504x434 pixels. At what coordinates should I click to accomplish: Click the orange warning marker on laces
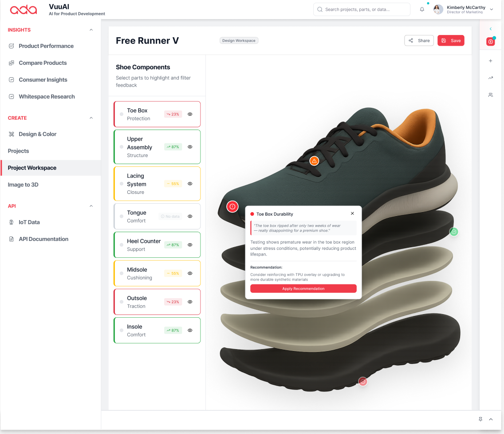coord(314,161)
